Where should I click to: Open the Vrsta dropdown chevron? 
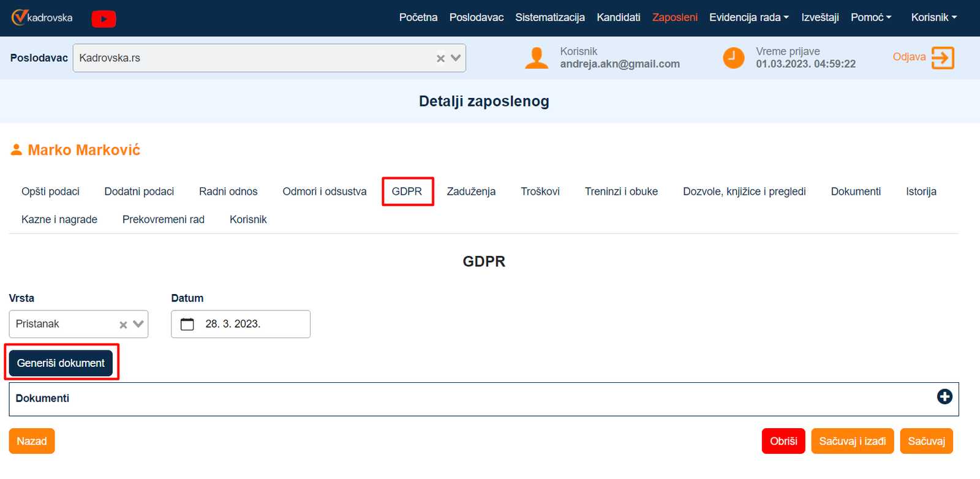coord(138,324)
